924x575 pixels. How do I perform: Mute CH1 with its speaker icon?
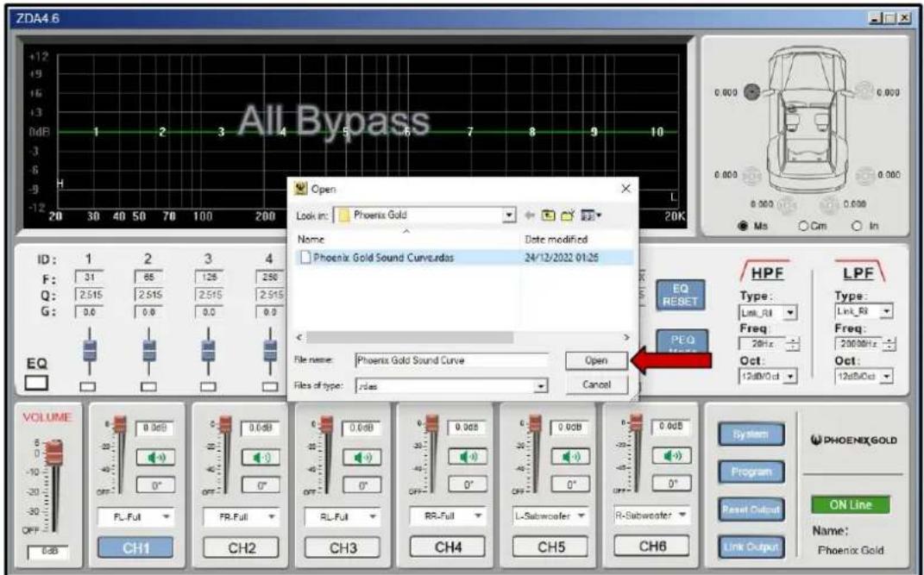click(155, 457)
